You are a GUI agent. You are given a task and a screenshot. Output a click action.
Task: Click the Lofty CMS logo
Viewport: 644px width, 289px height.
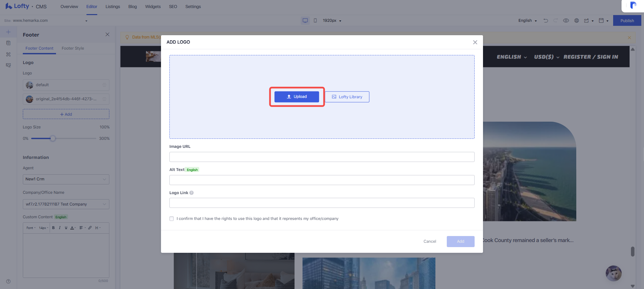26,6
